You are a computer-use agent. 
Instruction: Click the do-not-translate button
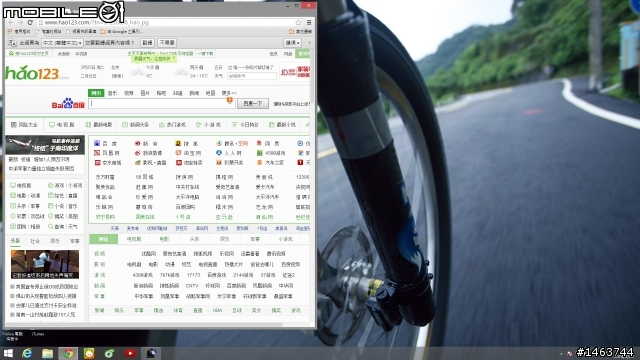(167, 42)
